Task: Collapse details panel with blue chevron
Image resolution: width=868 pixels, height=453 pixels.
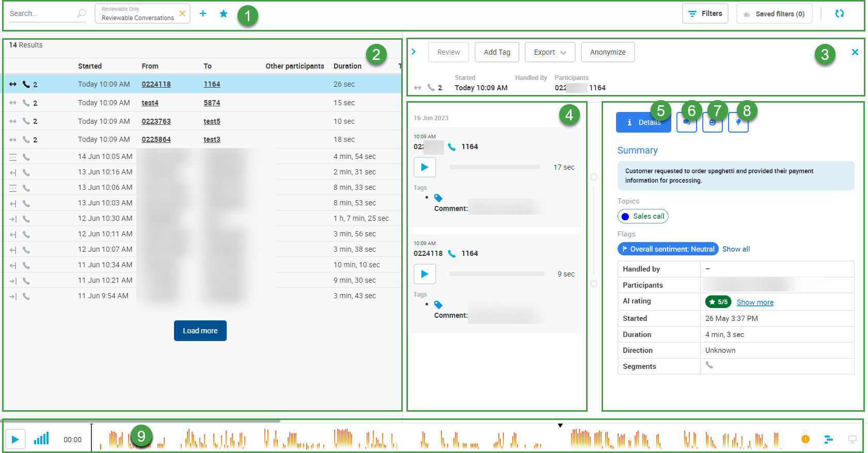Action: 414,52
